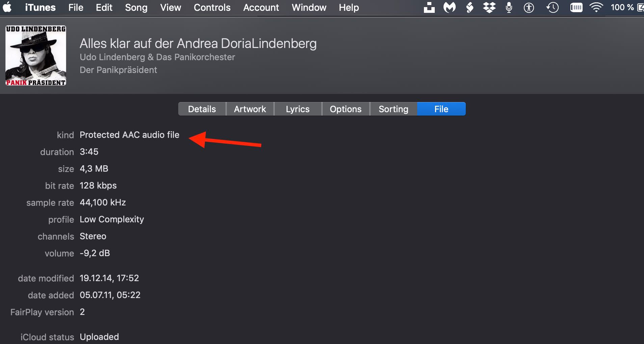The image size is (644, 344).
Task: Switch to the Lyrics tab
Action: click(298, 109)
